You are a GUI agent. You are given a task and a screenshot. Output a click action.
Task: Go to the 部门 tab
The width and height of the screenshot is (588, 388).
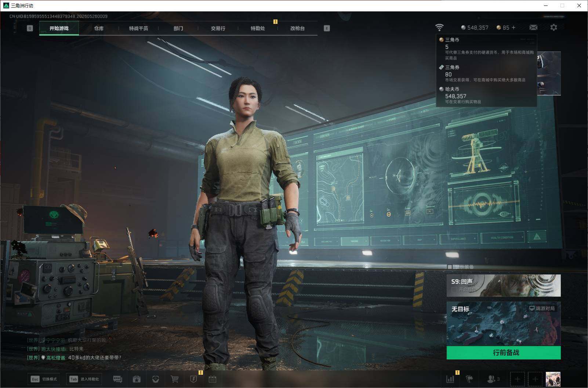tap(178, 28)
